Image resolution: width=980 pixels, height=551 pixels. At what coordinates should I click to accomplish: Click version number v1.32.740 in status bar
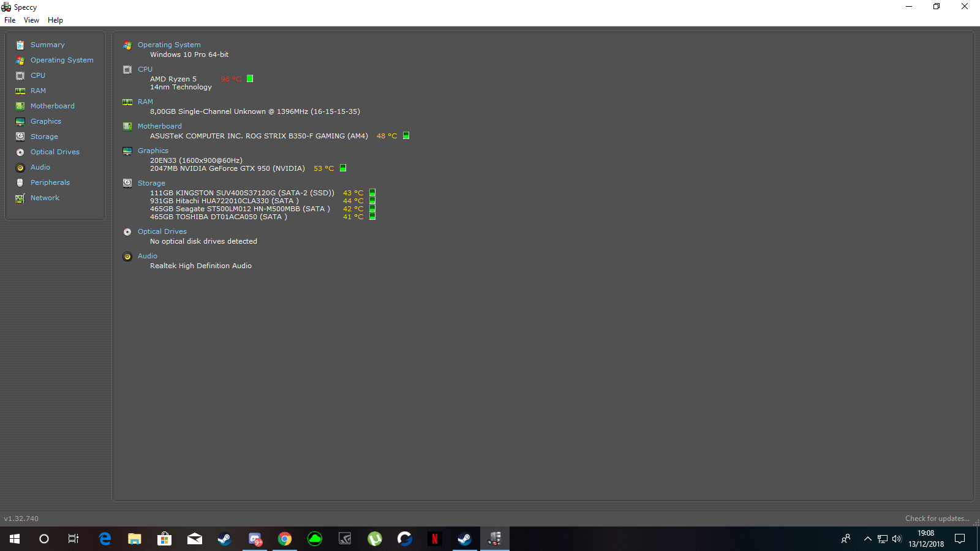21,519
